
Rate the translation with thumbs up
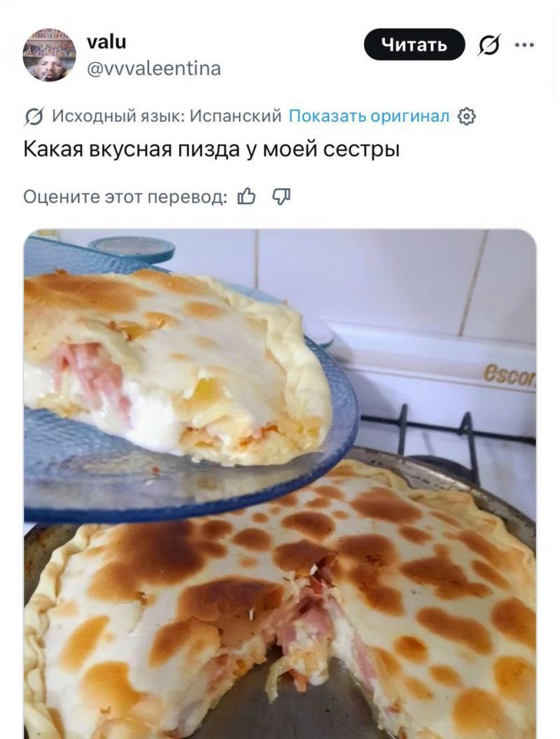(246, 196)
